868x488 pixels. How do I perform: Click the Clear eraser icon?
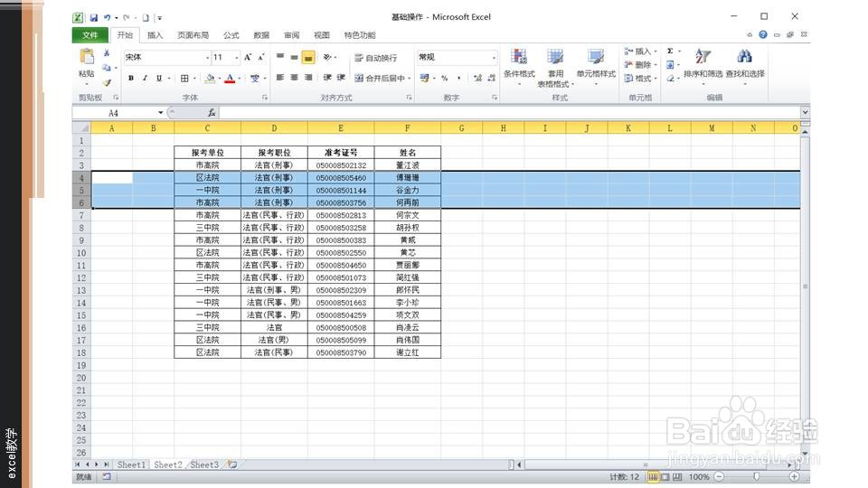670,79
